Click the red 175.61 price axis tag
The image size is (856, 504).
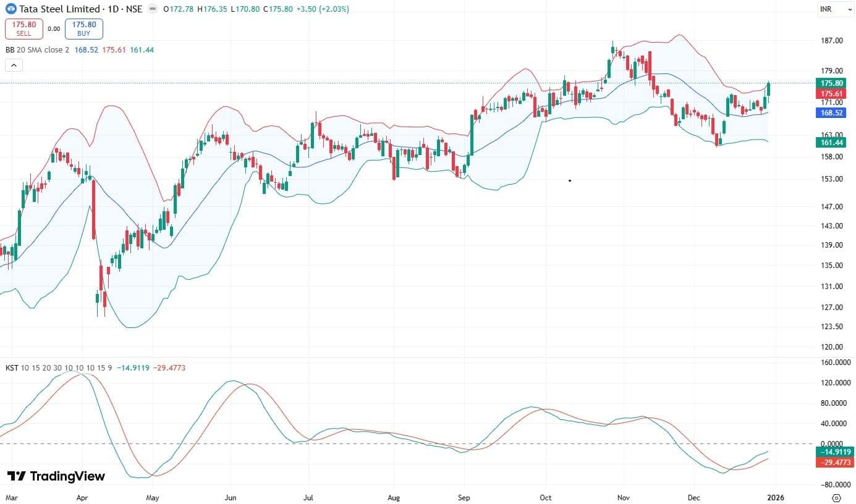830,93
